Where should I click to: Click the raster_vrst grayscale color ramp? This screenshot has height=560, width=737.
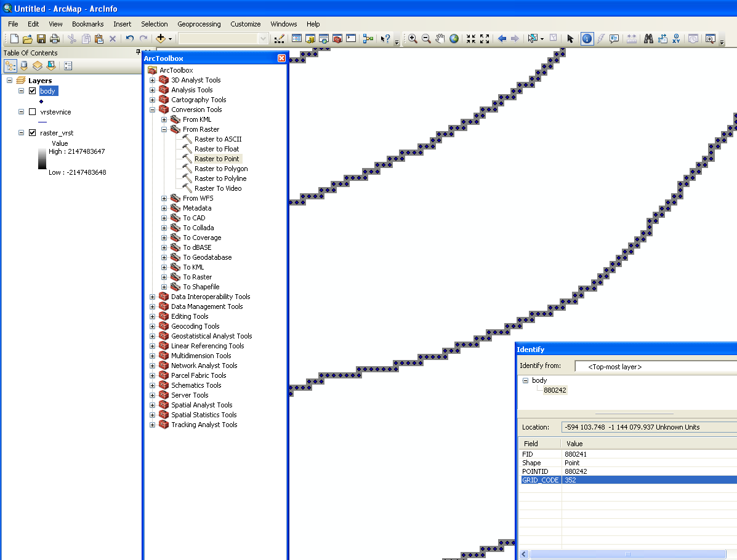coord(42,159)
